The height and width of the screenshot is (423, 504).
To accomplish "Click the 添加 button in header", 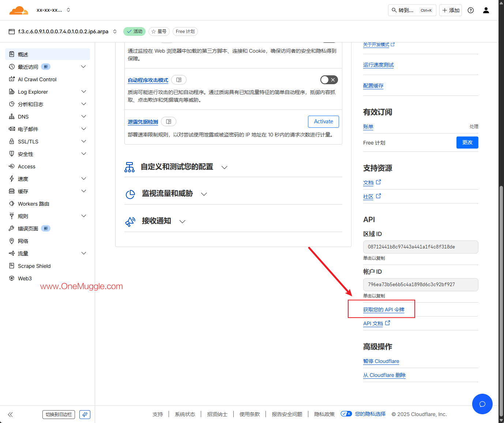I will (451, 10).
